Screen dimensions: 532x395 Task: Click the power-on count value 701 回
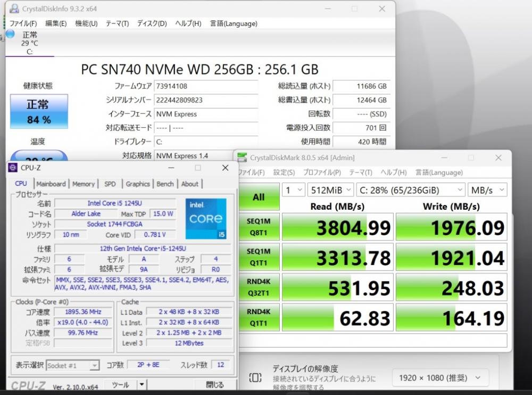click(361, 128)
